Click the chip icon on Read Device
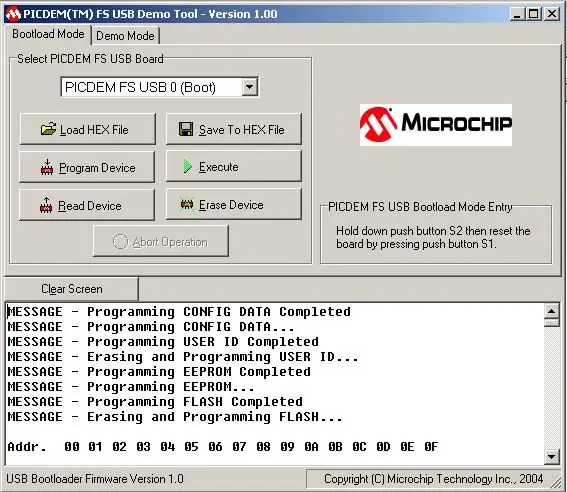This screenshot has height=492, width=567. [46, 205]
